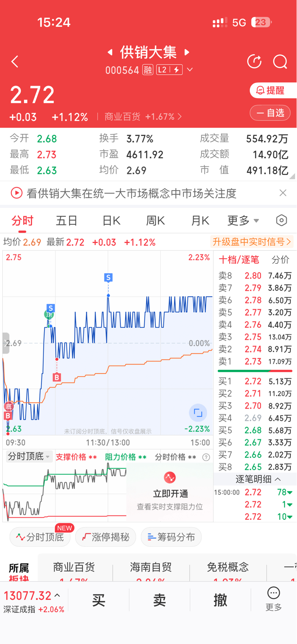Viewport: 297px width, 644px height.
Task: Open the 更多 chart period dropdown
Action: pos(243,221)
